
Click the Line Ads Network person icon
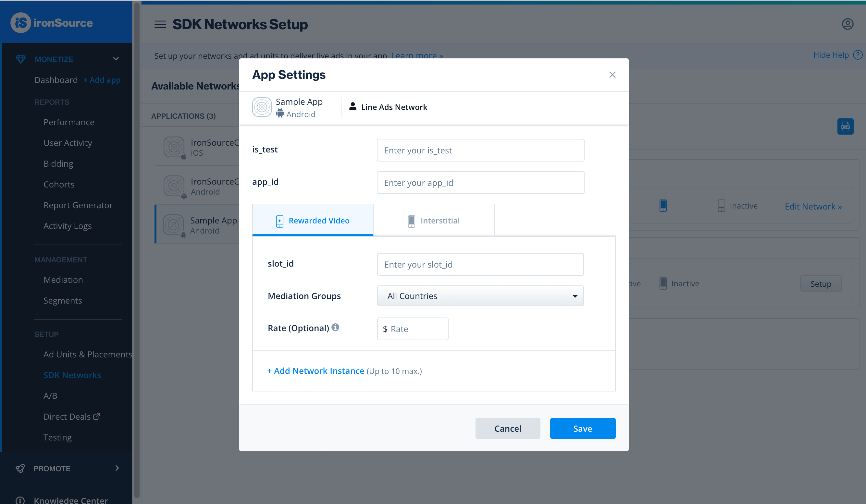click(x=353, y=106)
